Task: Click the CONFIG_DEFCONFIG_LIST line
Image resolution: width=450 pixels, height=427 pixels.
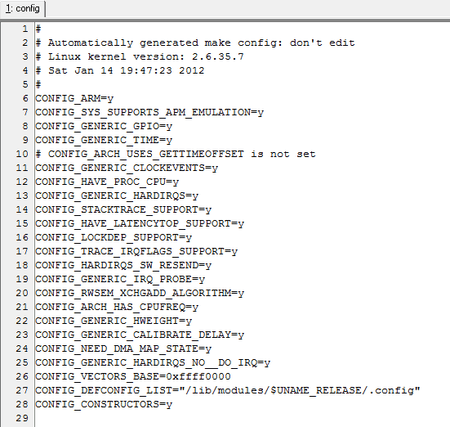Action: point(228,390)
